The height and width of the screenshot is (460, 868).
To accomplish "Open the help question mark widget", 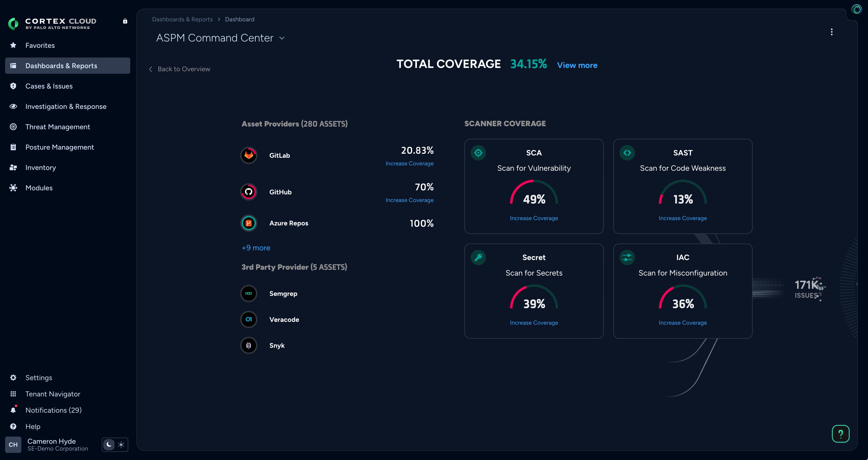I will 840,434.
